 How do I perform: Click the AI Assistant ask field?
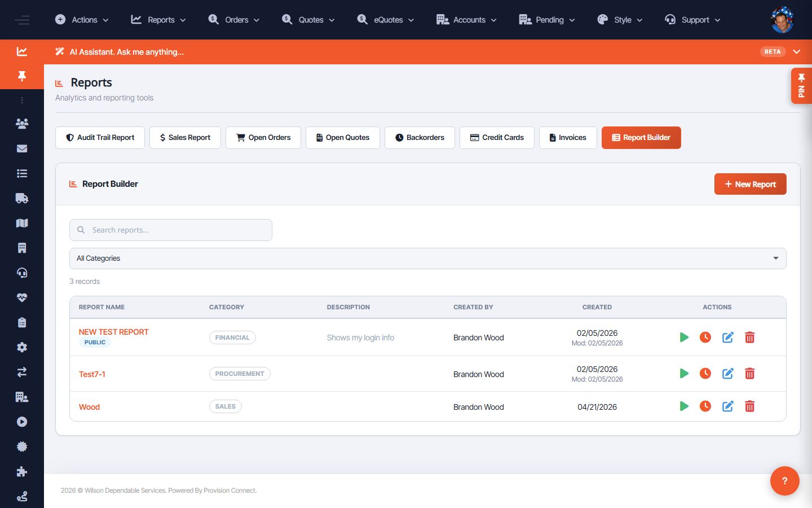127,52
